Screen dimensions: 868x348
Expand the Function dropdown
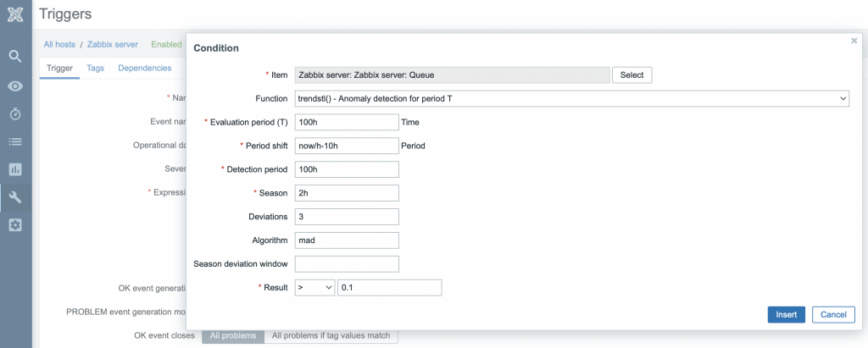[572, 98]
